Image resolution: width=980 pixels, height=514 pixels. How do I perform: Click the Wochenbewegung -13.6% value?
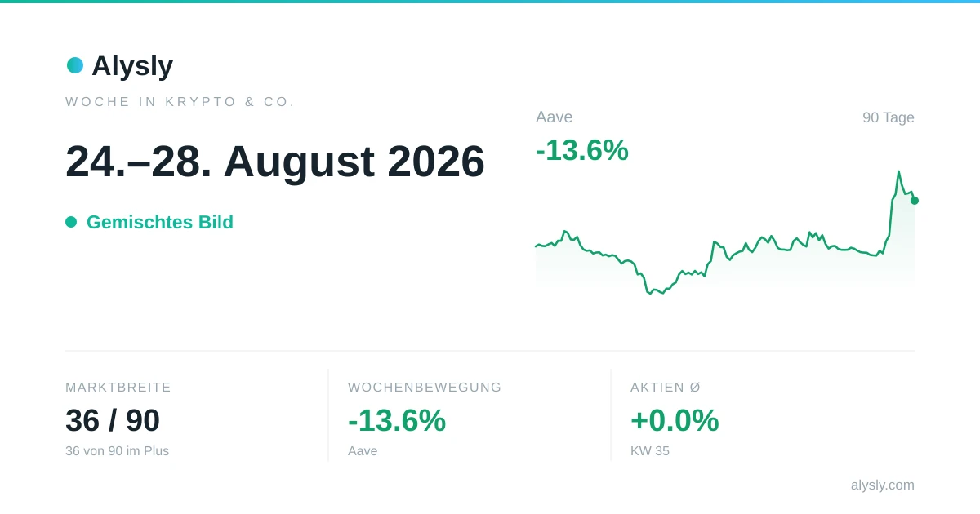(397, 421)
